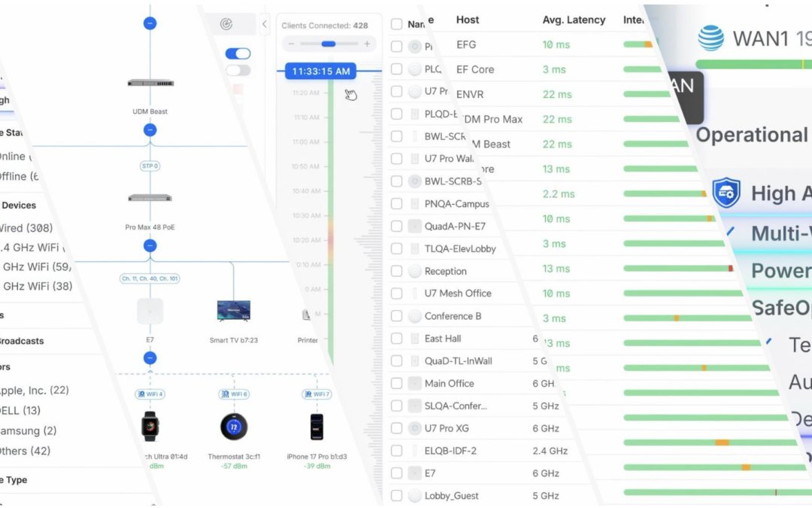
Task: Select the Multi-W menu entry
Action: (x=781, y=233)
